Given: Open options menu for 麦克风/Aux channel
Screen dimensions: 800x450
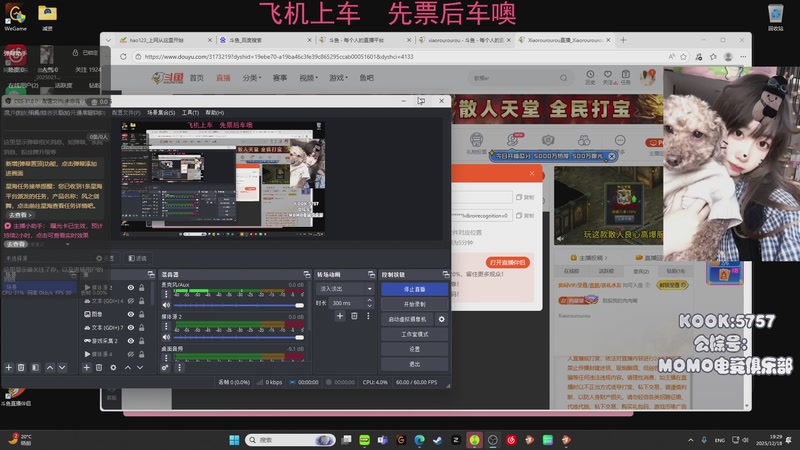Looking at the screenshot, I should (x=166, y=294).
